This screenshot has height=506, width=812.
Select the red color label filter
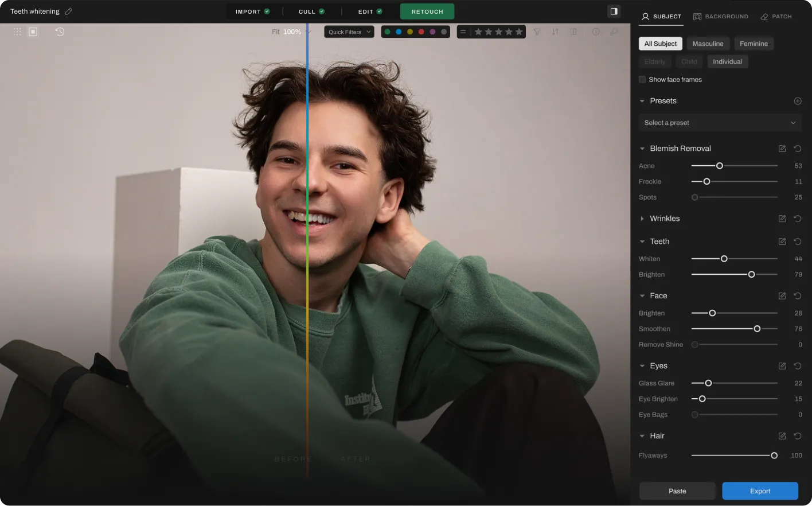click(421, 32)
